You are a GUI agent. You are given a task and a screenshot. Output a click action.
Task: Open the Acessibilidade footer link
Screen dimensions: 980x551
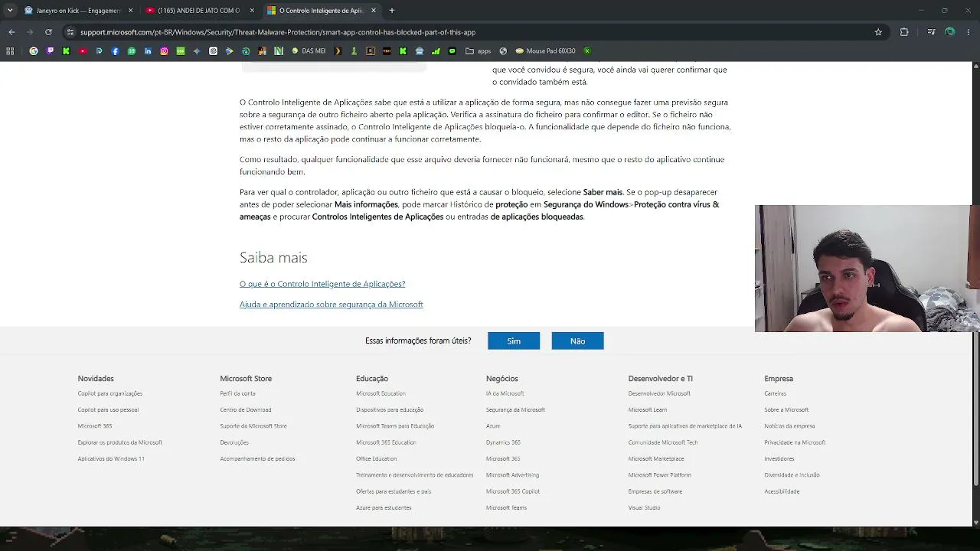[782, 491]
